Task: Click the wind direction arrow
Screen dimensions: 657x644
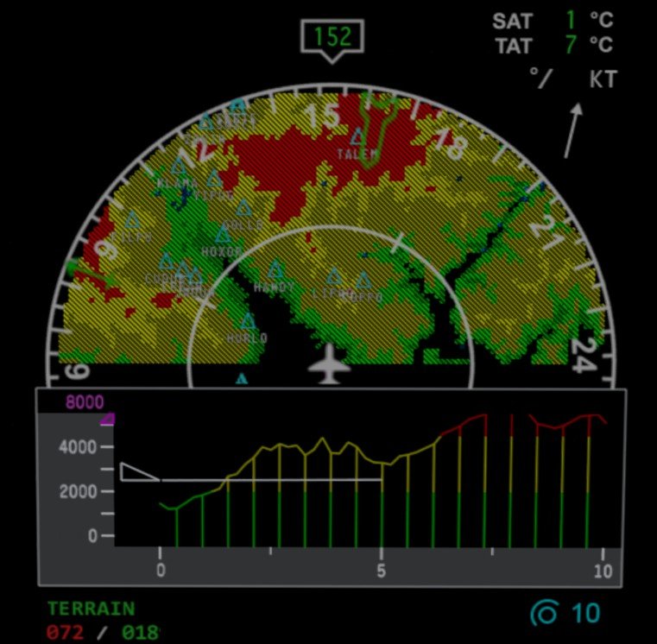Action: (573, 130)
